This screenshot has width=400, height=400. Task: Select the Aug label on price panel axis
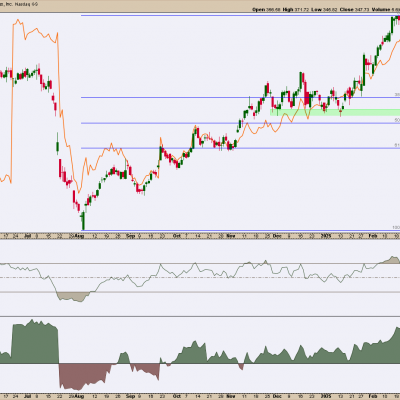coord(79,236)
